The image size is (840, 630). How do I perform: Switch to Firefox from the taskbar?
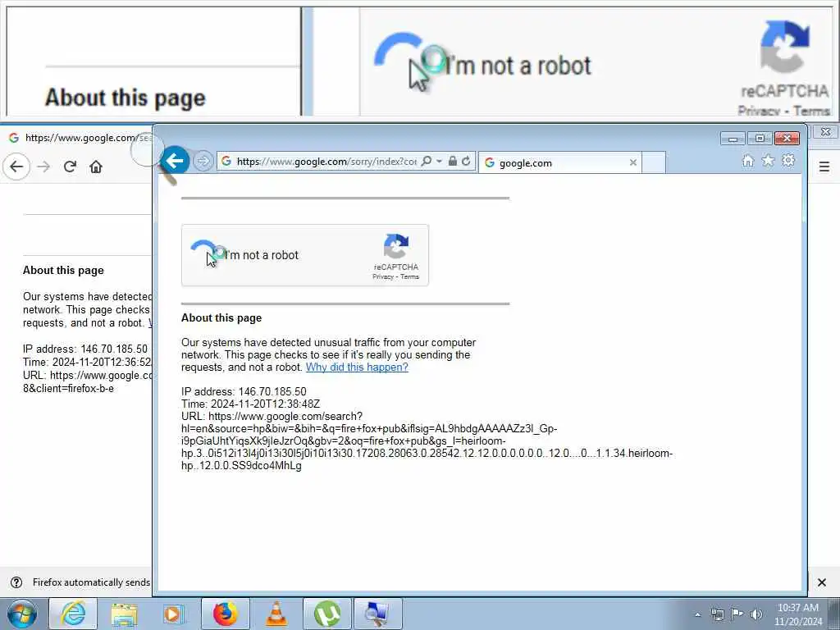tap(225, 614)
